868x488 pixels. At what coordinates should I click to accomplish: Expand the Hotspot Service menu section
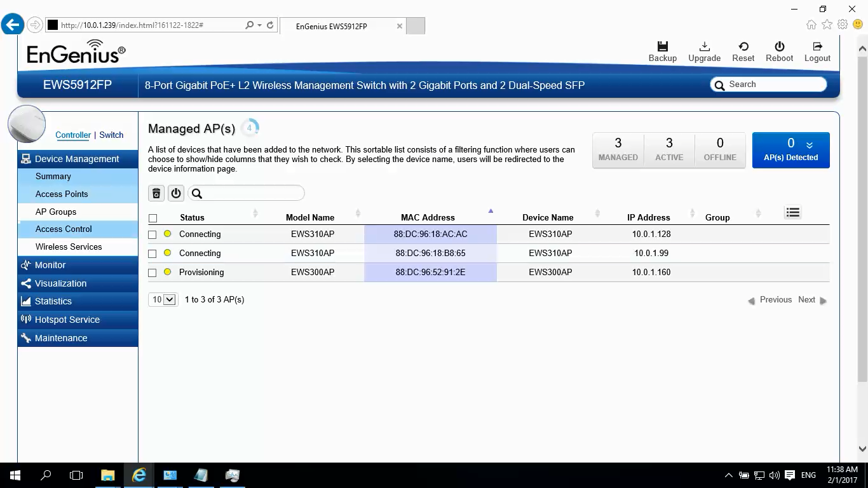tap(78, 320)
